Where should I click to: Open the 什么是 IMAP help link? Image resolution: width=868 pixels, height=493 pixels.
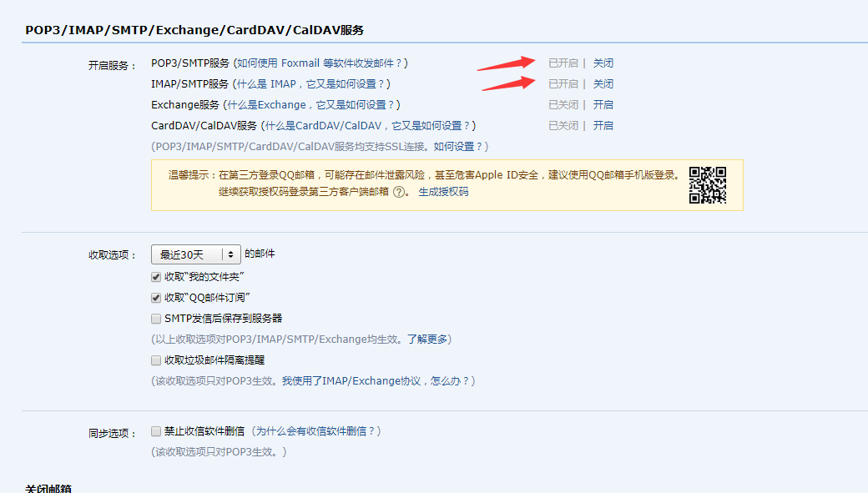click(310, 84)
